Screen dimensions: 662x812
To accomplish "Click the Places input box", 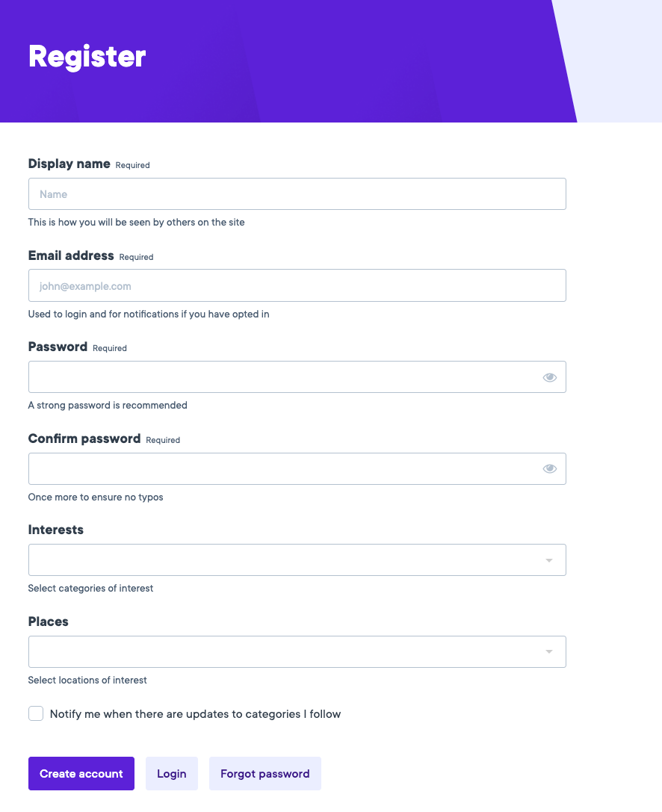I will (284, 651).
